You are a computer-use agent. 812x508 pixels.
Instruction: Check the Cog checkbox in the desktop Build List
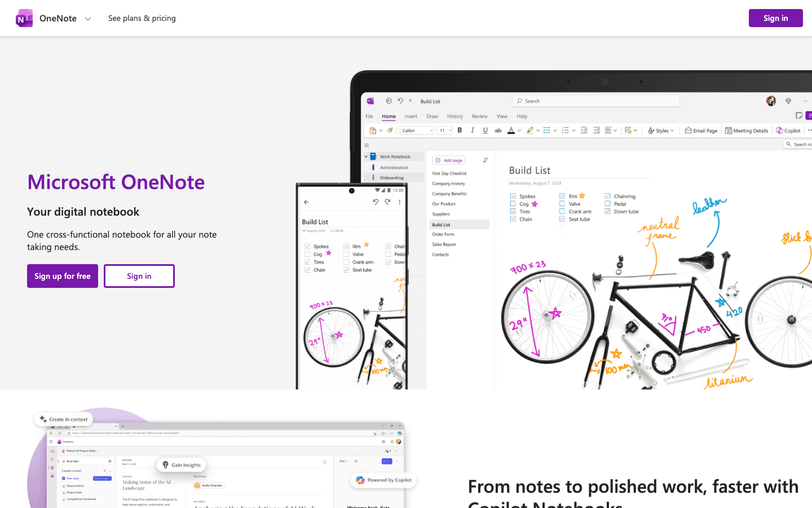[x=513, y=204]
